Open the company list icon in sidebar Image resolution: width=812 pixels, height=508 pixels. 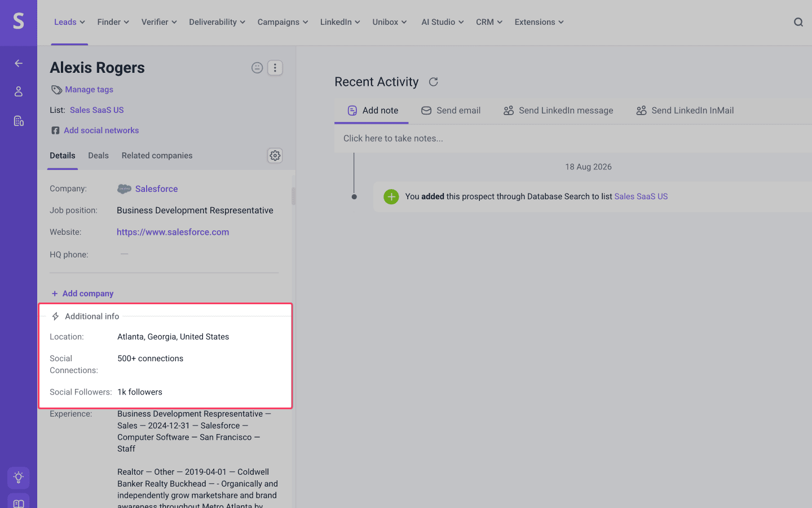[x=19, y=121]
